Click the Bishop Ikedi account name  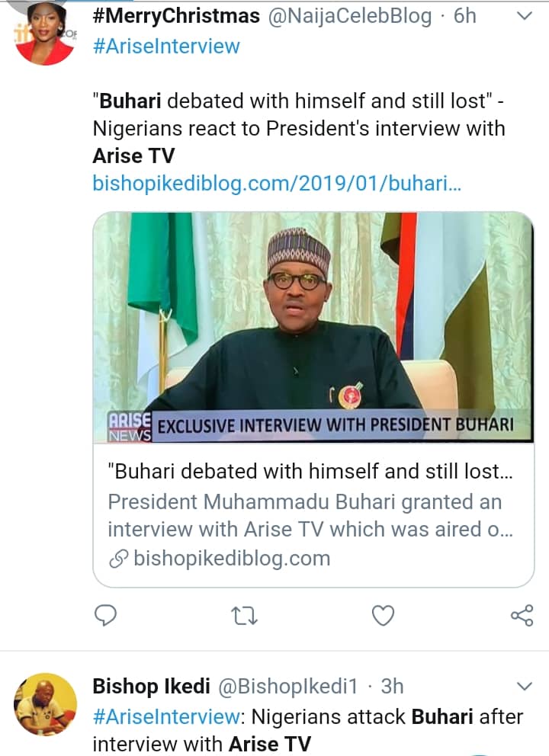coord(151,686)
